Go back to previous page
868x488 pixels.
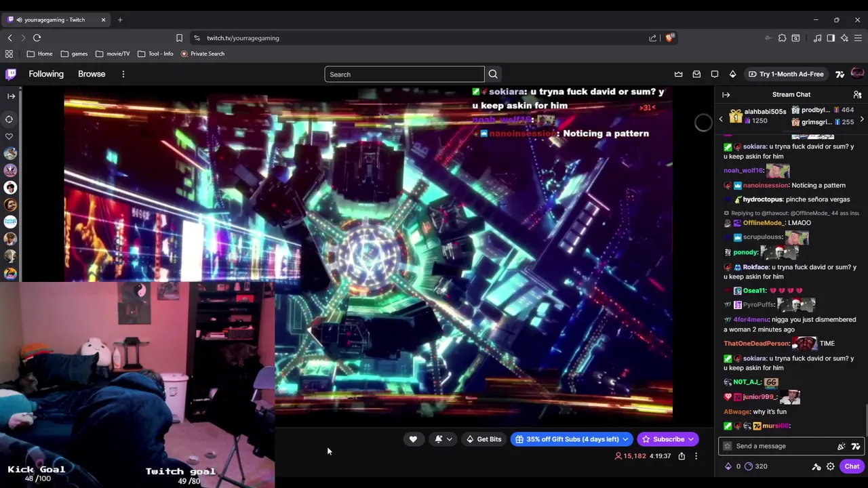tap(9, 38)
